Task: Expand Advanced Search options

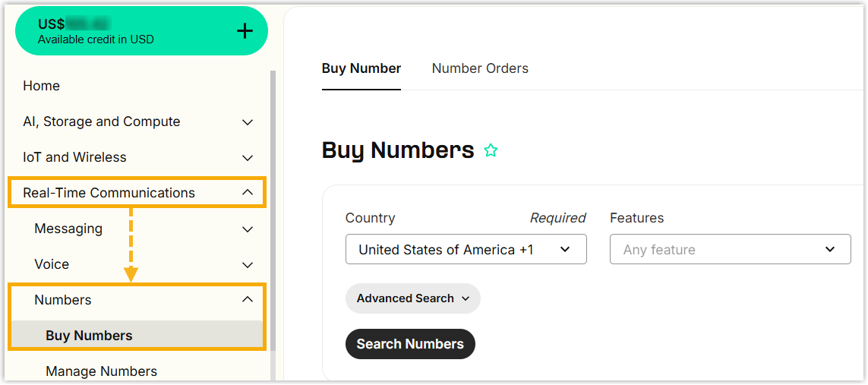Action: coord(412,298)
